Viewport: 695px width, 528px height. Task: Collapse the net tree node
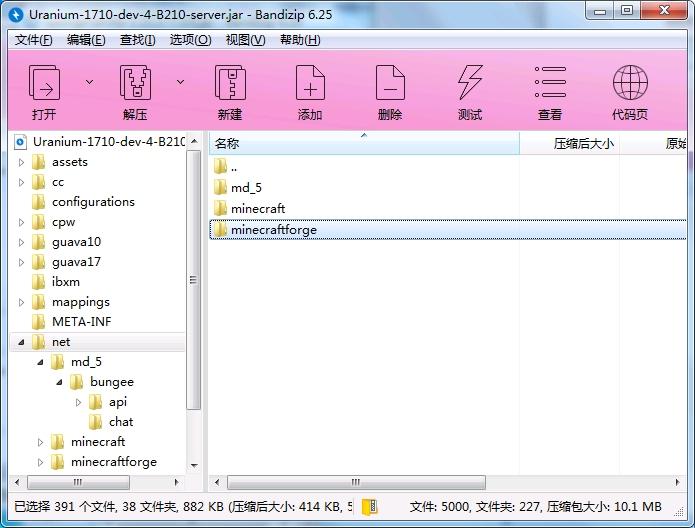pyautogui.click(x=21, y=343)
